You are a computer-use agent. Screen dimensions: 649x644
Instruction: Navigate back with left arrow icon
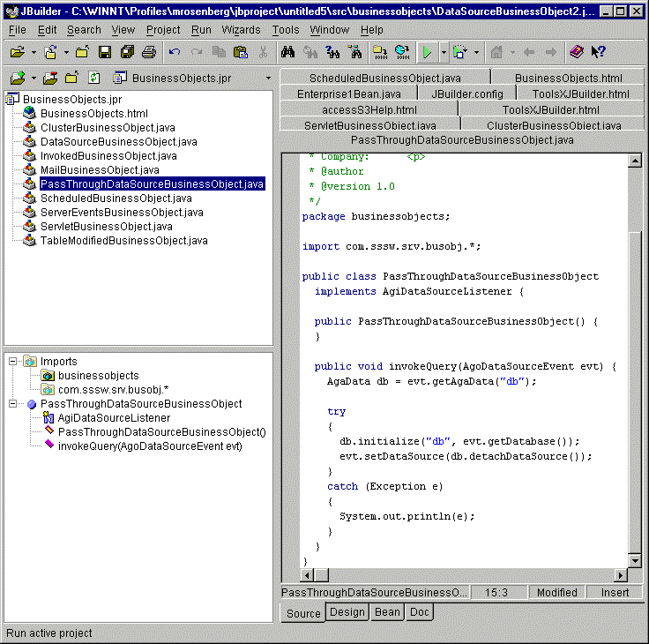tap(529, 52)
